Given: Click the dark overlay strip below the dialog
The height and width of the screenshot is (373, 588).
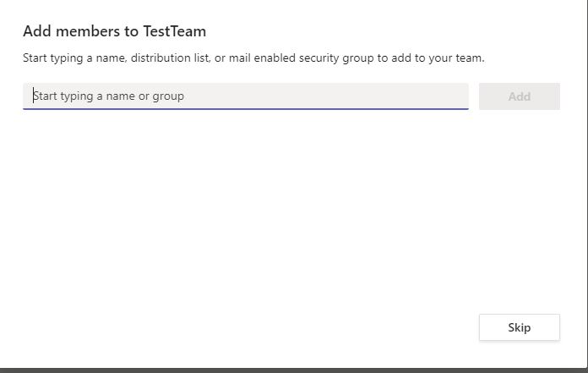Looking at the screenshot, I should (294, 370).
